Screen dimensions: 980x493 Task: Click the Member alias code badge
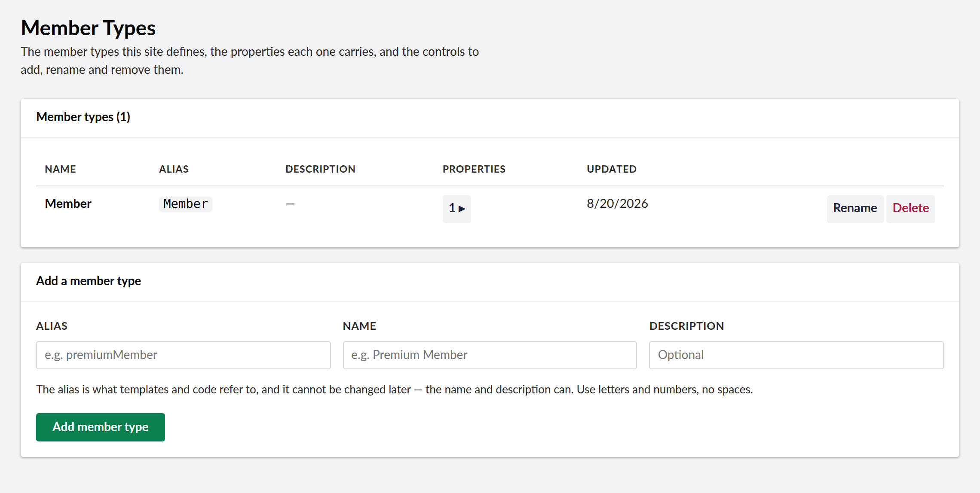click(x=186, y=204)
